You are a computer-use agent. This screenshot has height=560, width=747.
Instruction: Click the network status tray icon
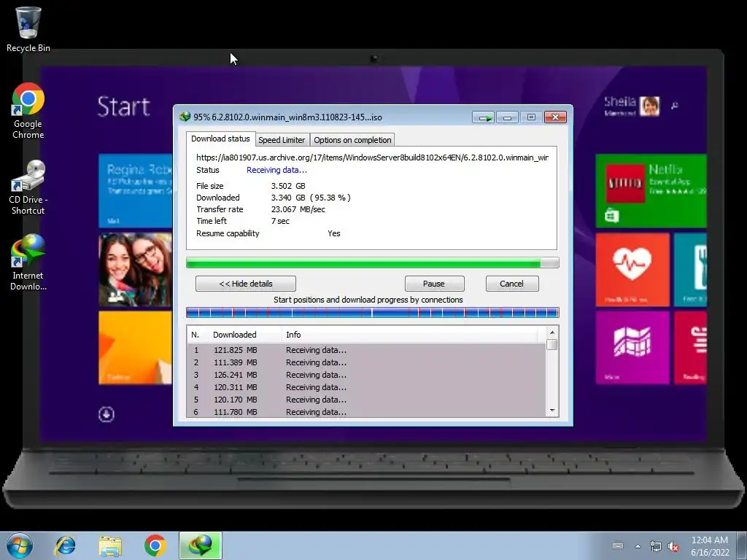pos(656,546)
